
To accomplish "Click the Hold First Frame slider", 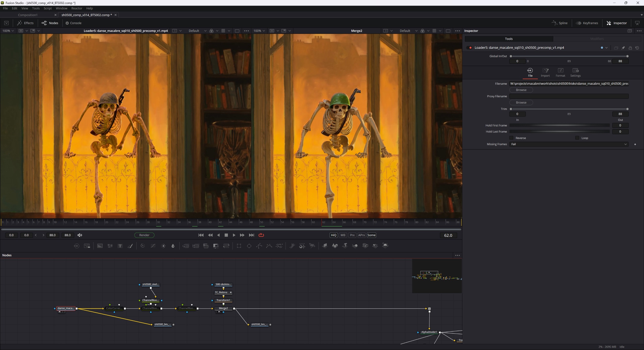I will pyautogui.click(x=559, y=125).
